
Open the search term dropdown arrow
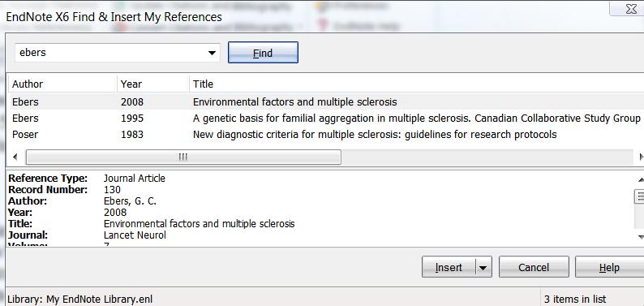[212, 53]
